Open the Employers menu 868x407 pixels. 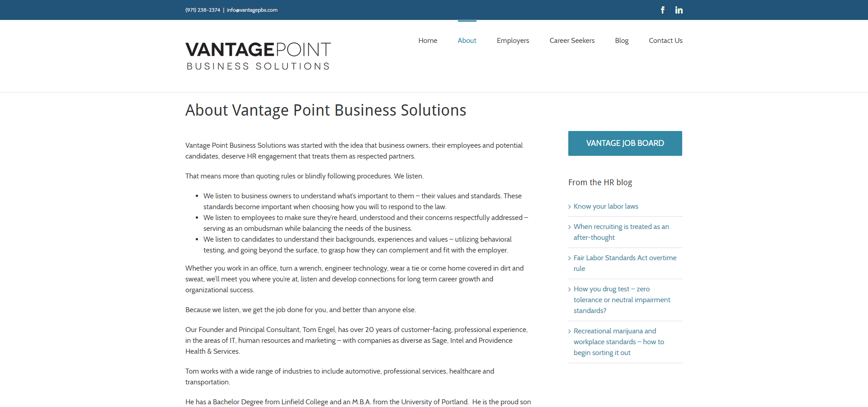pos(513,41)
